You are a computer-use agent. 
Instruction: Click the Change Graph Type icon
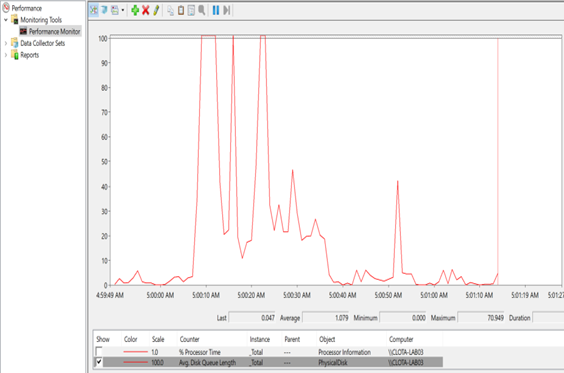(x=115, y=10)
